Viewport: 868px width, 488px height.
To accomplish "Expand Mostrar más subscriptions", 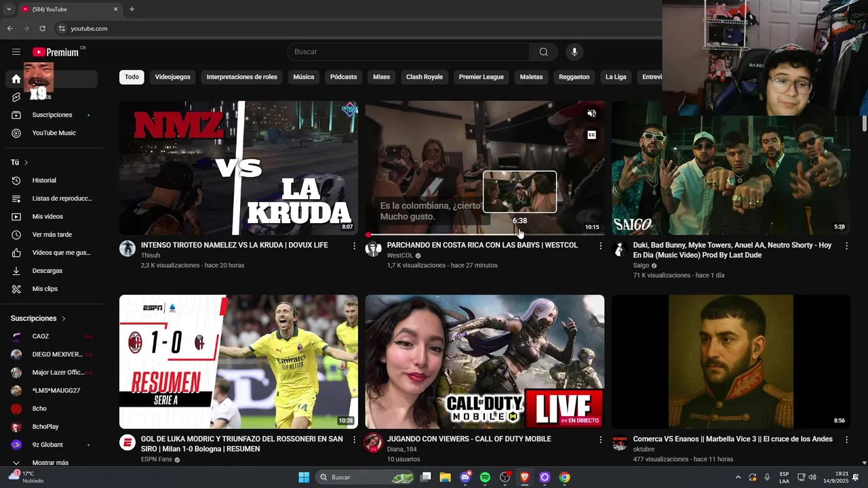I will [52, 462].
